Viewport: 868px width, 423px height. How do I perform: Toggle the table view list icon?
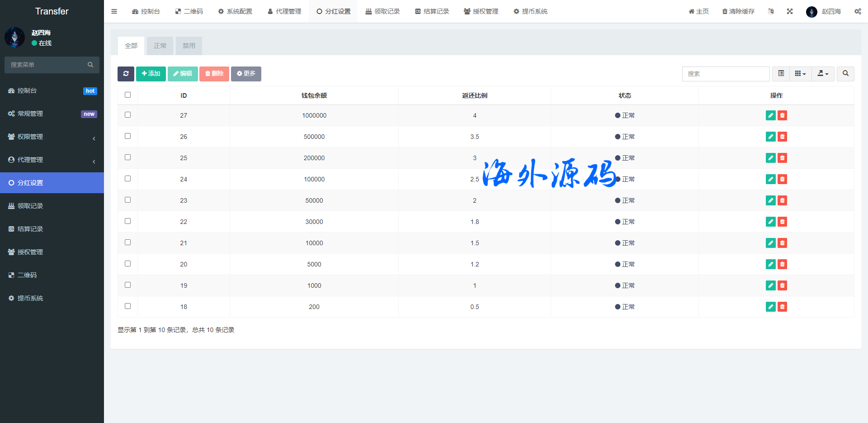coord(781,74)
